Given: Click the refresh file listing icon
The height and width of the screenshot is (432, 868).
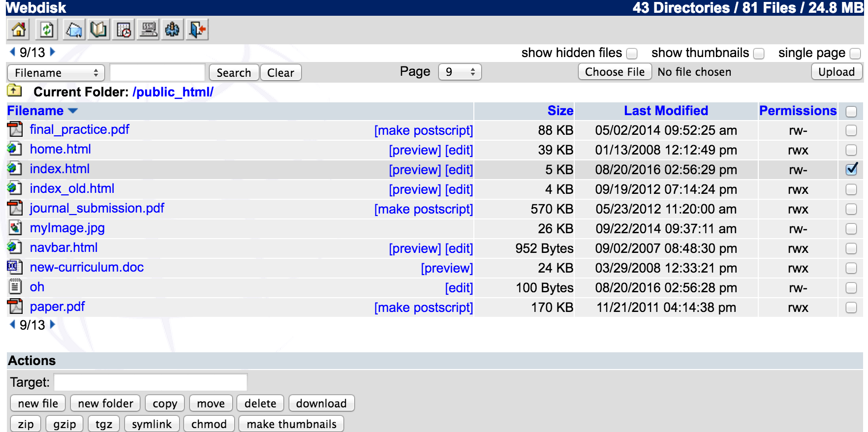Looking at the screenshot, I should (x=47, y=30).
